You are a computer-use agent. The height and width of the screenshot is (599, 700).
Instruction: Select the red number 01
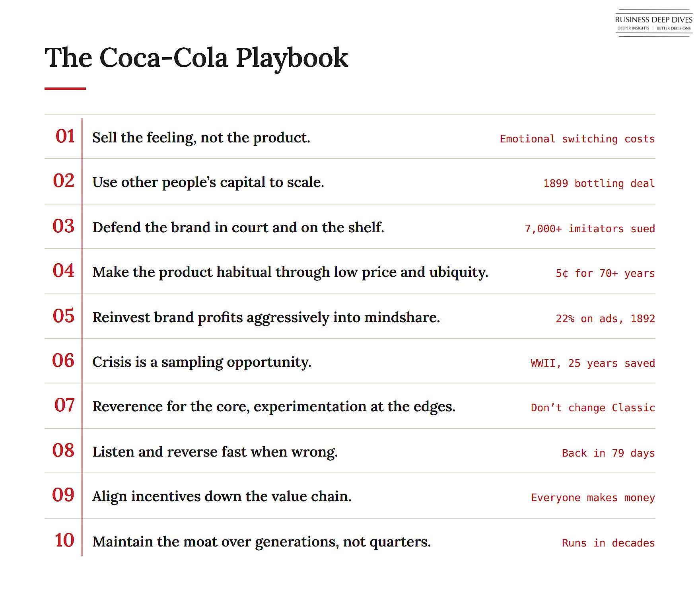65,136
